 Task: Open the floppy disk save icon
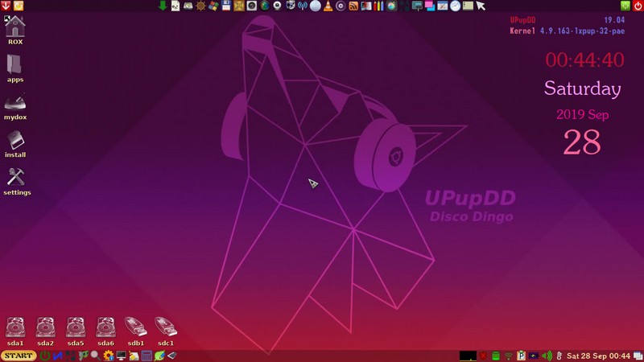(226, 6)
